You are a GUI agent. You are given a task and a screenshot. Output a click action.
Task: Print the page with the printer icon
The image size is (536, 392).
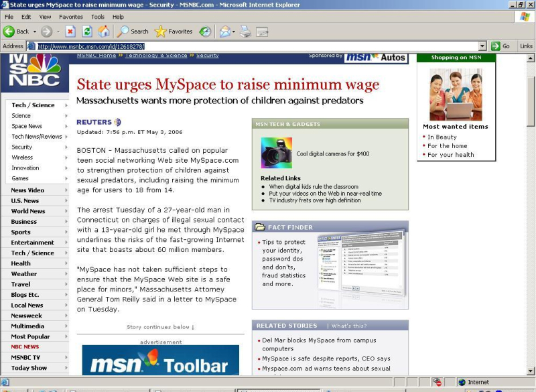tap(245, 31)
